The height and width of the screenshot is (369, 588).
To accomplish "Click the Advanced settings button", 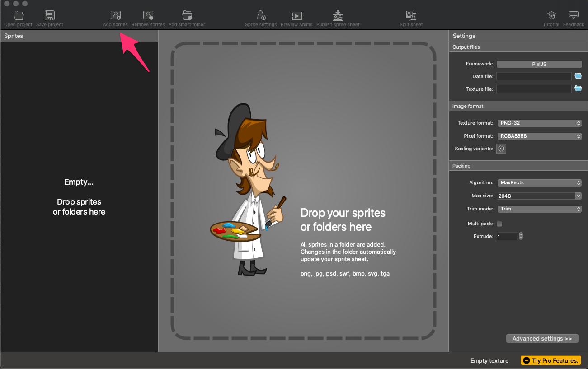I will point(542,339).
